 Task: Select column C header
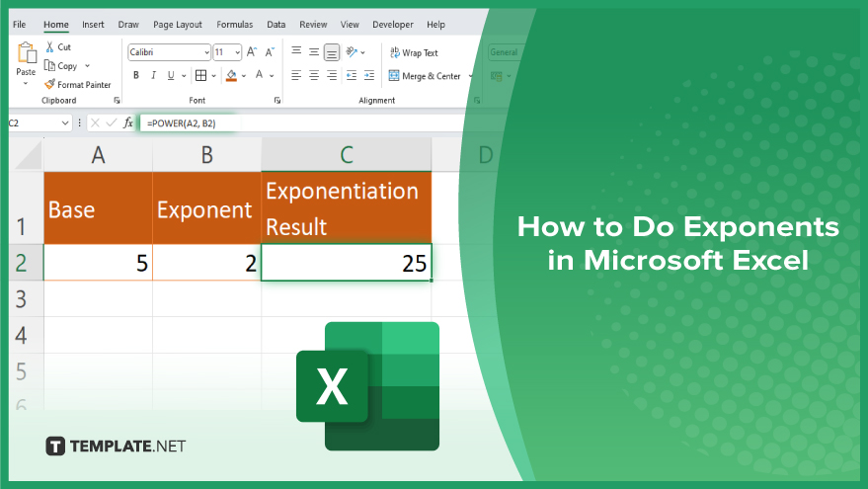pyautogui.click(x=347, y=155)
